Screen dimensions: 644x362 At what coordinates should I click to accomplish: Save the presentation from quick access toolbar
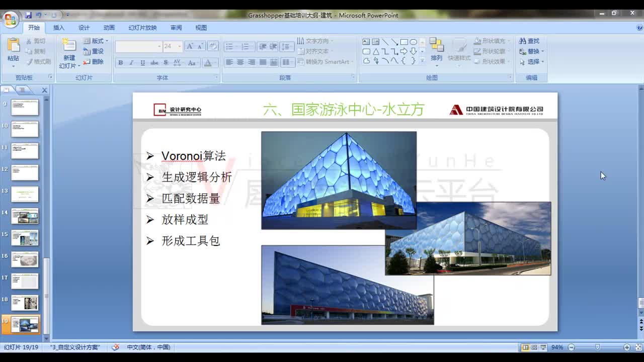point(28,15)
